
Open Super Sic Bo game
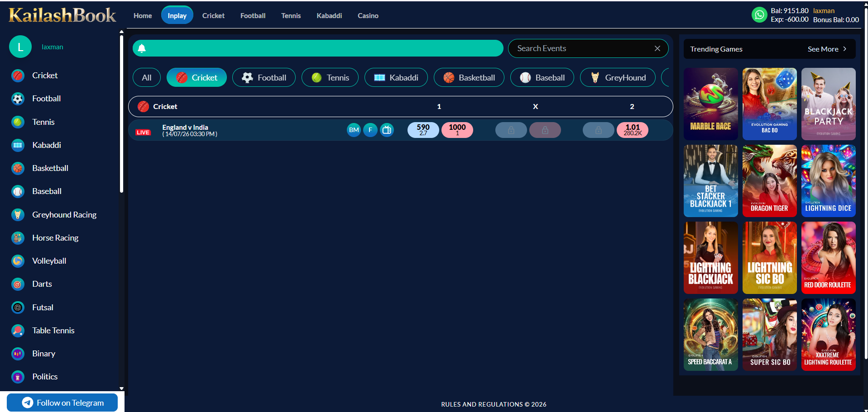[x=770, y=335]
